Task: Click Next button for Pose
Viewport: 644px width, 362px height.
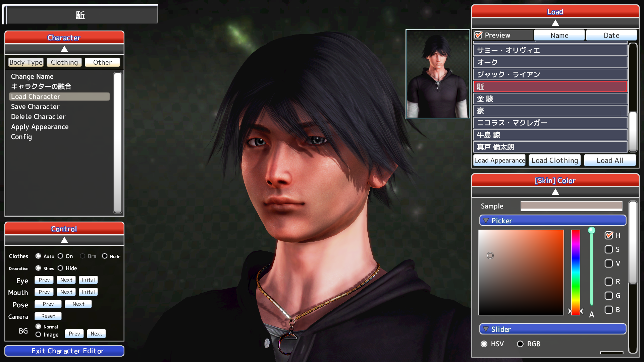Action: (78, 304)
